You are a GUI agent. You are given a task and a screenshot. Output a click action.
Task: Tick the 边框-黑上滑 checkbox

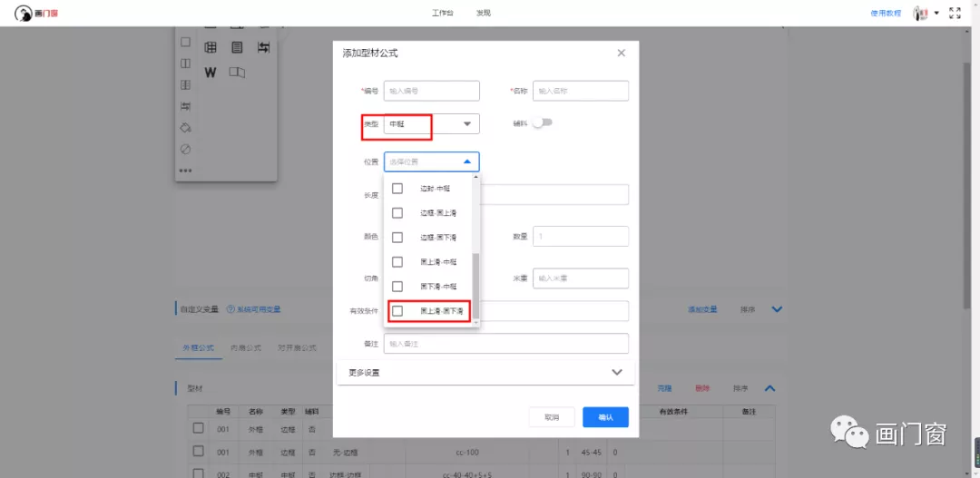click(x=397, y=213)
